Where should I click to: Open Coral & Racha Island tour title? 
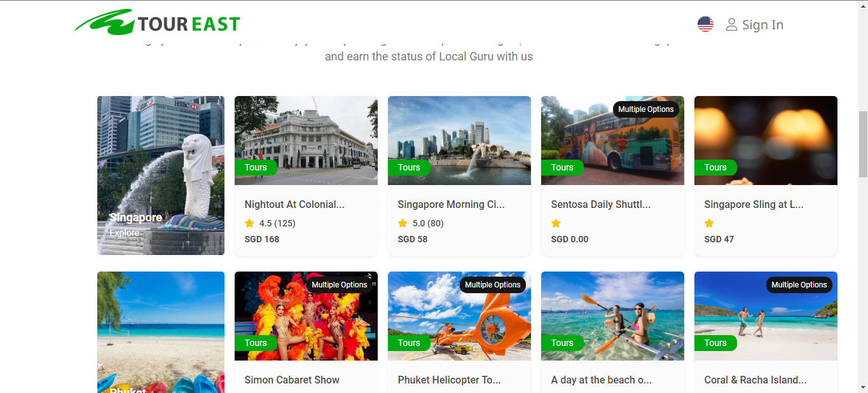pyautogui.click(x=755, y=380)
